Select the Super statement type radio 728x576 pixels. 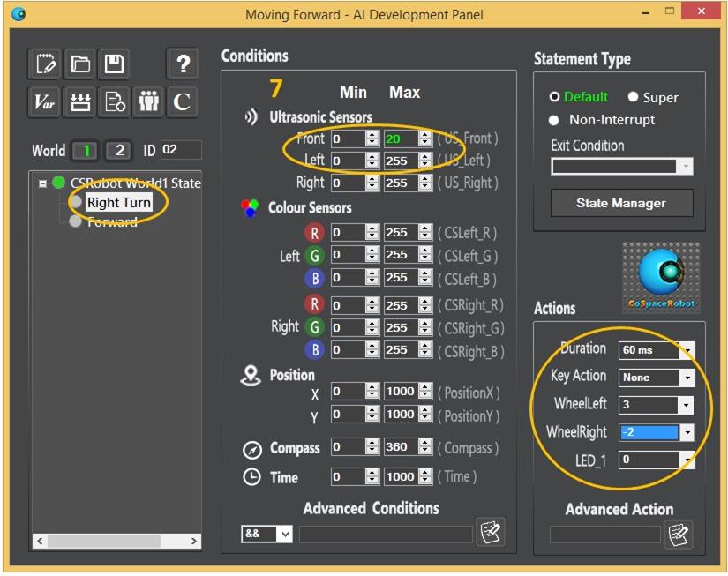tap(634, 97)
